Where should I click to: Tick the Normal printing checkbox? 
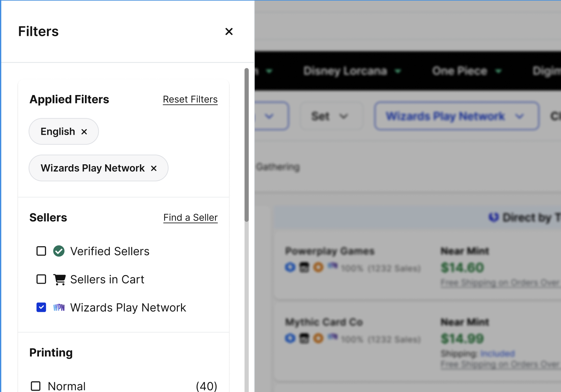click(x=36, y=386)
